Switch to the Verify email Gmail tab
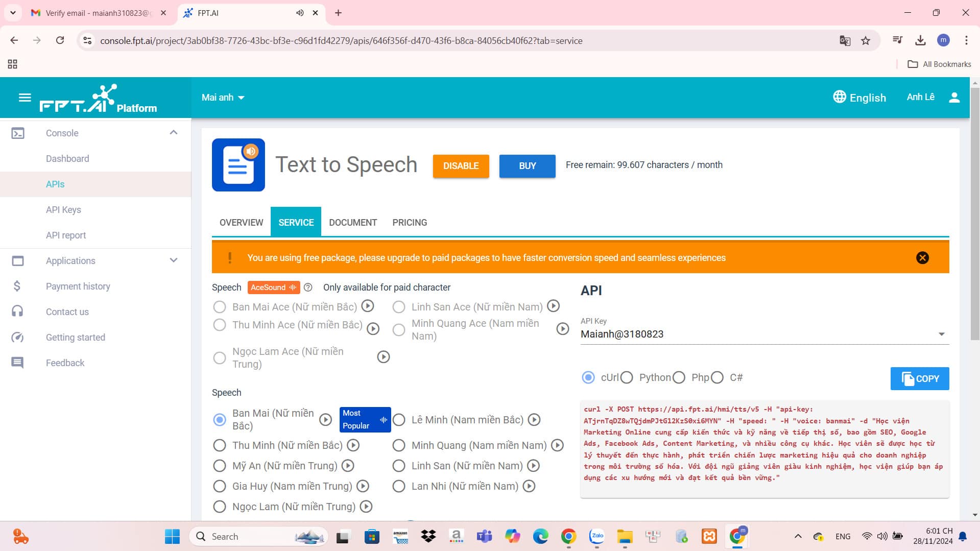The width and height of the screenshot is (980, 551). coord(99,13)
